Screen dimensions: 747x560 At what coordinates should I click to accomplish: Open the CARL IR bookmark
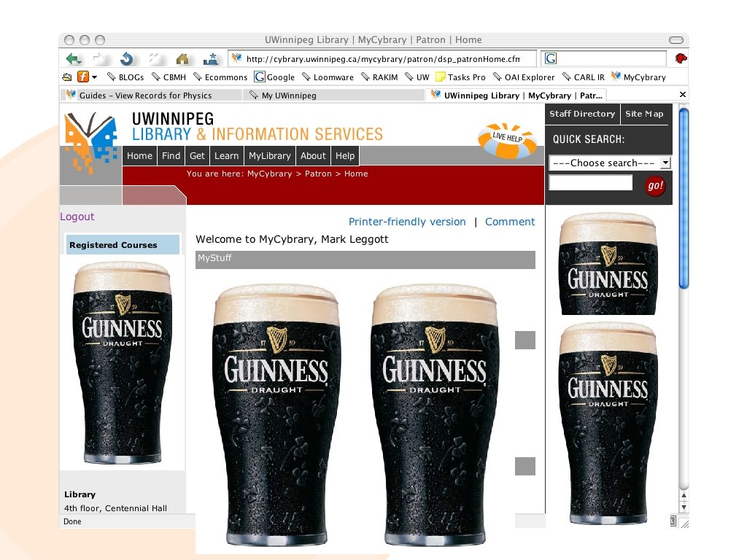tap(583, 77)
